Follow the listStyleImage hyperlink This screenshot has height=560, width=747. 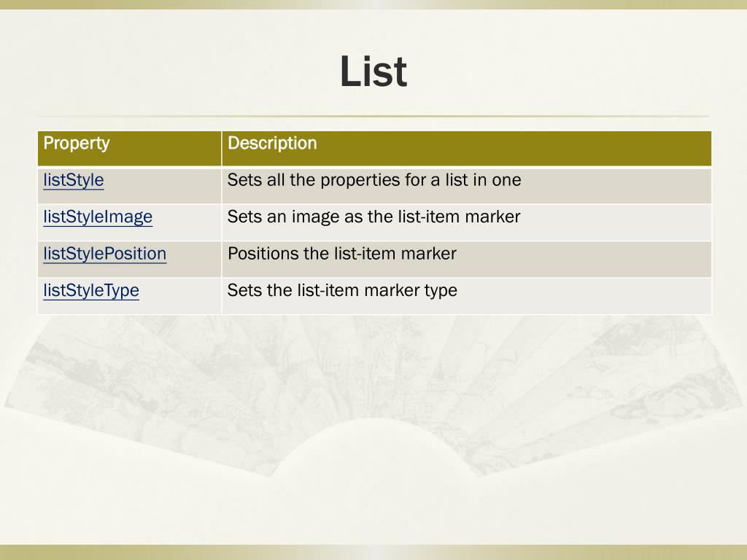point(98,217)
